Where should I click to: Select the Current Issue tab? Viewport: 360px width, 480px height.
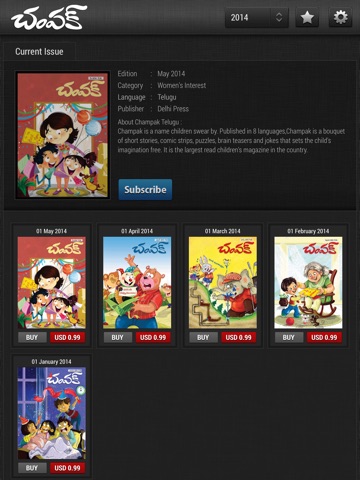click(39, 52)
